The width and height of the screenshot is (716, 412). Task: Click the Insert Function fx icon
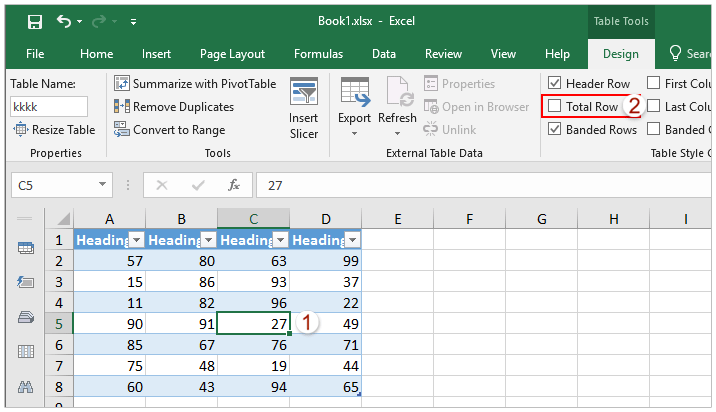tap(233, 185)
